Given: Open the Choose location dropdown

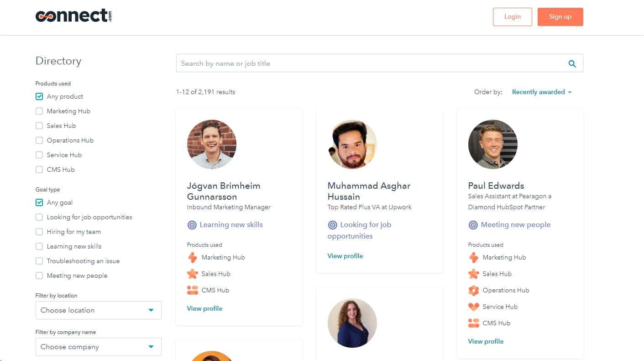Looking at the screenshot, I should tap(98, 310).
